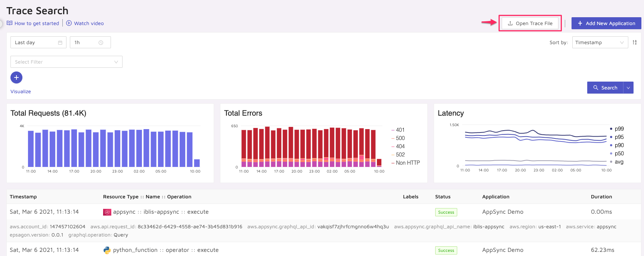Toggle the 500 series in Total Errors legend
The image size is (644, 256).
tap(398, 138)
